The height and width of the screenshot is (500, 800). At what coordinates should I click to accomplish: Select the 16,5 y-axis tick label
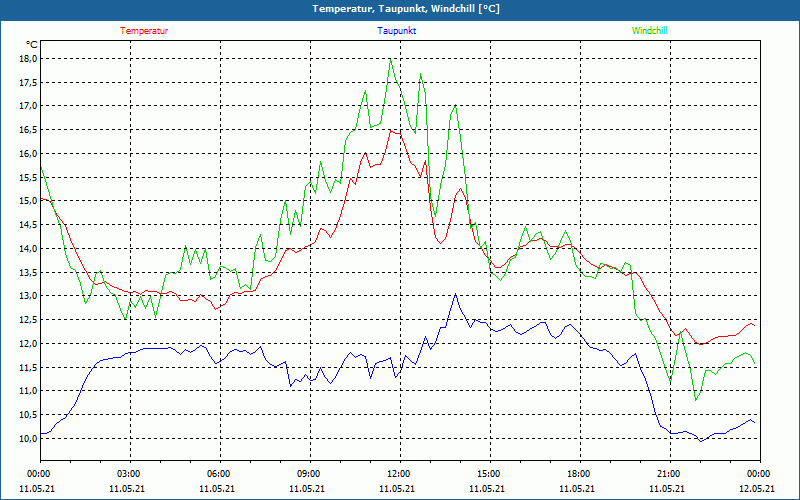click(27, 130)
